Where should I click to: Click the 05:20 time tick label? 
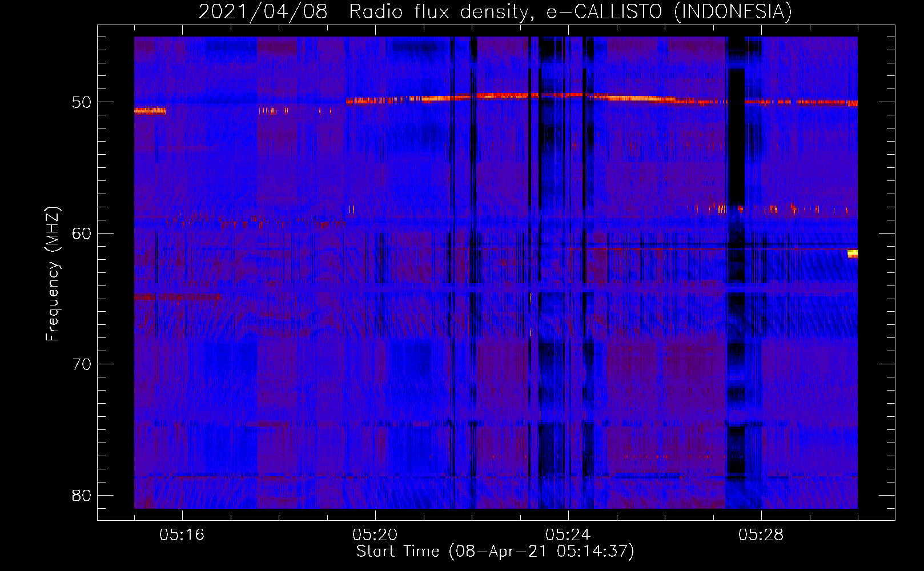tap(375, 535)
